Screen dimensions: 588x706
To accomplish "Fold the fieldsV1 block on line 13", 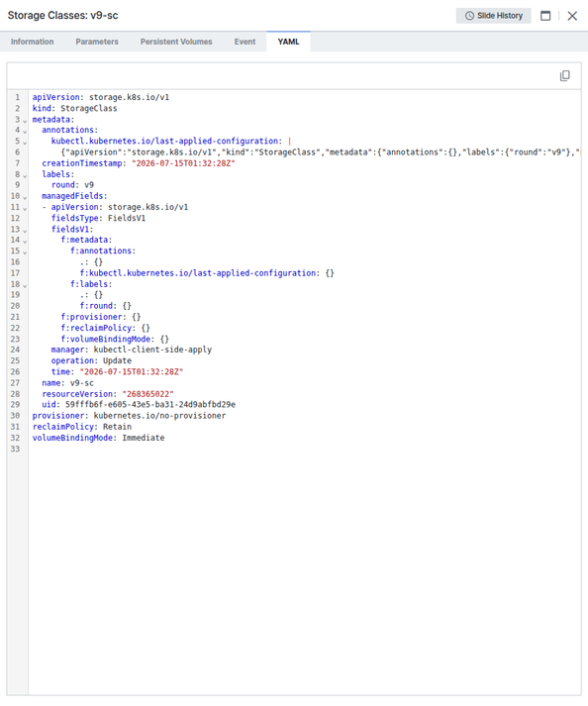I will pyautogui.click(x=25, y=230).
